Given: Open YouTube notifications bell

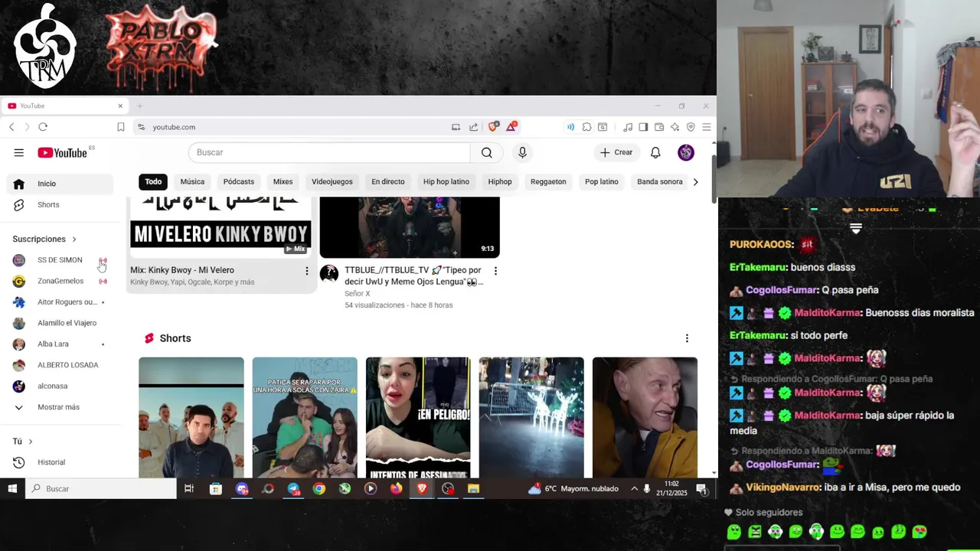Looking at the screenshot, I should click(x=655, y=152).
